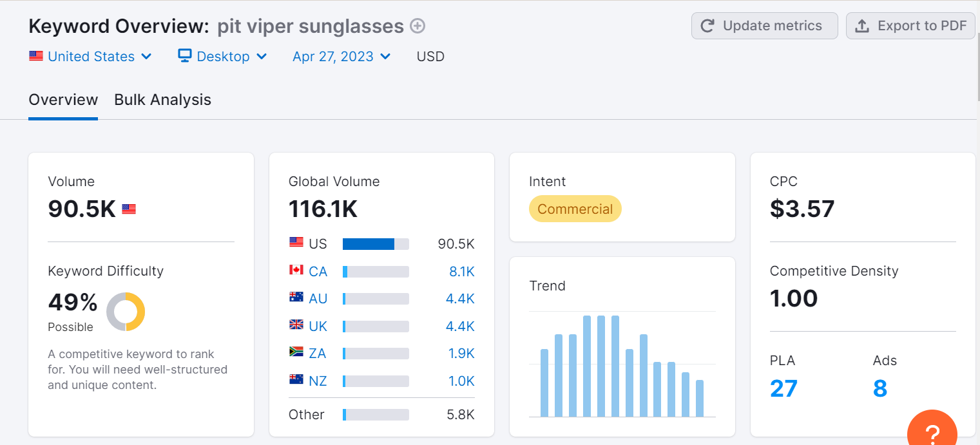
Task: Open the Apr 27, 2023 date dropdown
Action: pyautogui.click(x=341, y=57)
